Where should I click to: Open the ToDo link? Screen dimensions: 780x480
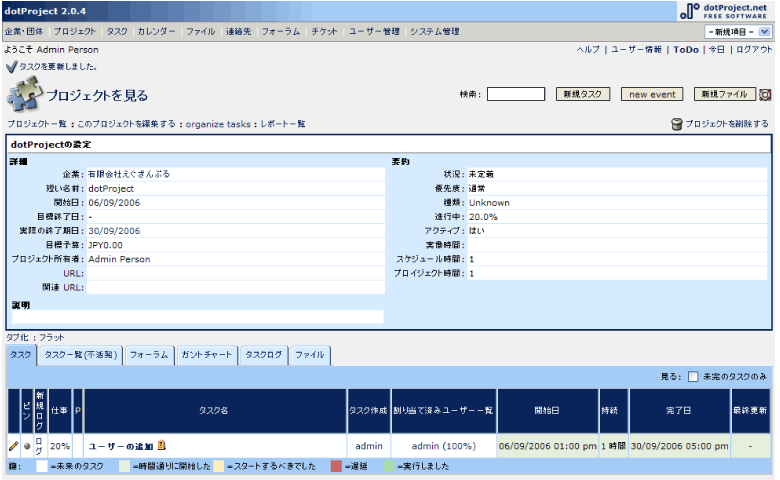(685, 50)
